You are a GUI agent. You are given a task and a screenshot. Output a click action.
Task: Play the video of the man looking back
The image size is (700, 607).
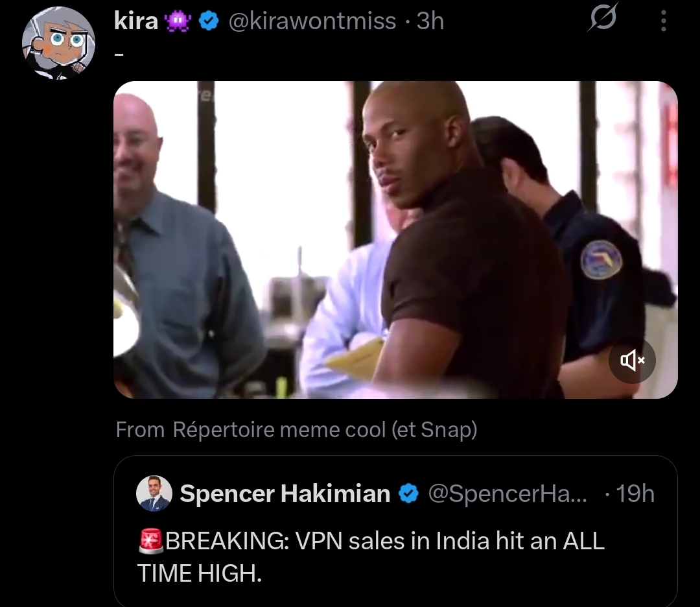coord(395,239)
